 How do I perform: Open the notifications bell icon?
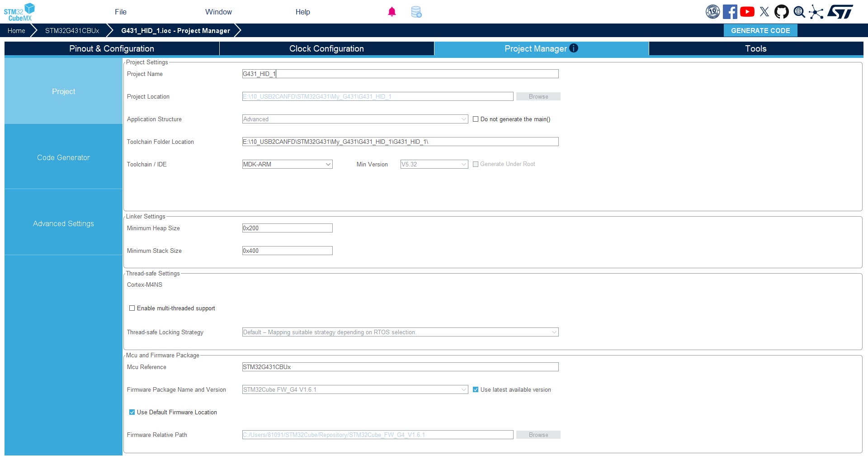pos(392,12)
